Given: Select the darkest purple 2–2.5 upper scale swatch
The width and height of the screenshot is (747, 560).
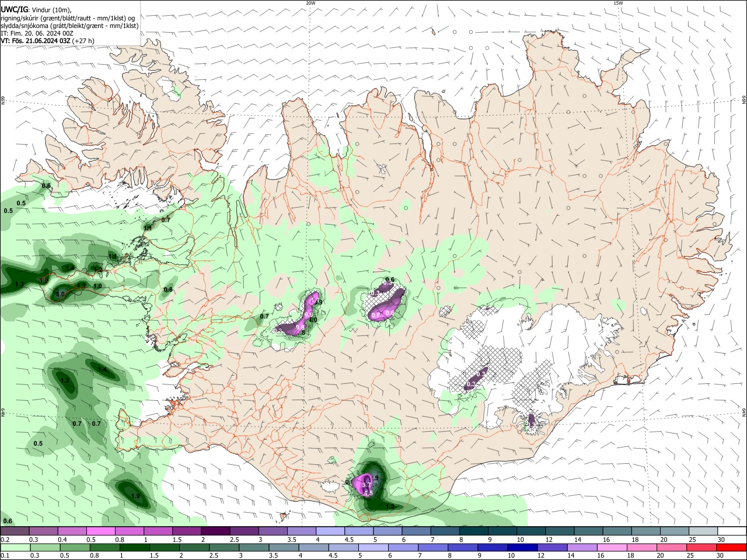Looking at the screenshot, I should [215, 531].
